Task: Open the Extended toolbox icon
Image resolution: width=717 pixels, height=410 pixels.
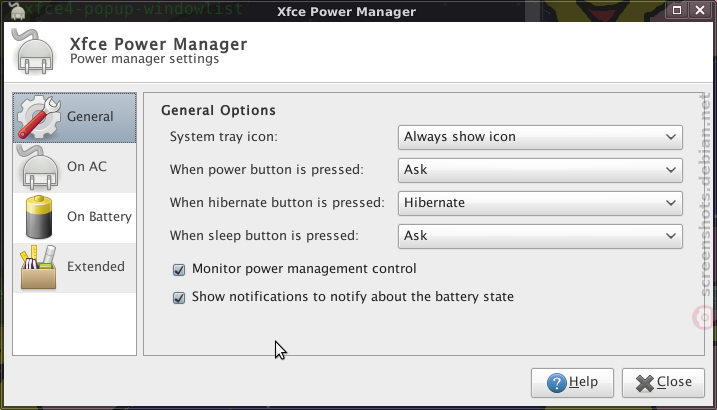Action: tap(38, 267)
